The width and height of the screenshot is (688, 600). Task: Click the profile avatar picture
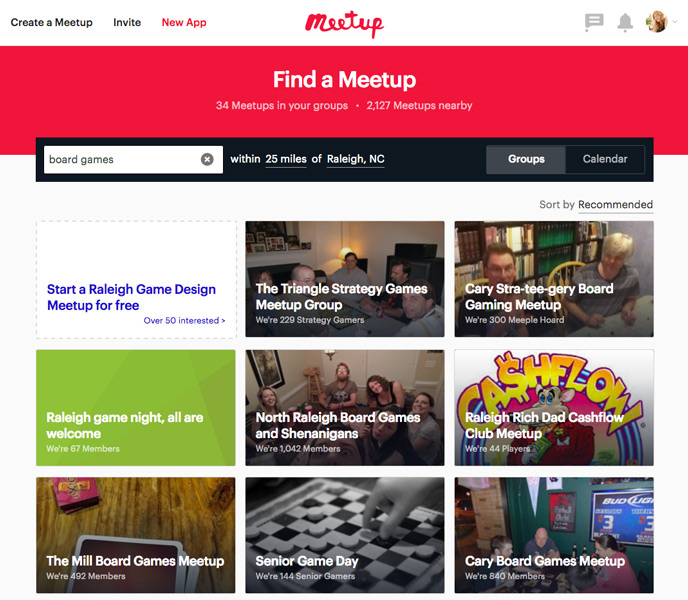pos(656,22)
